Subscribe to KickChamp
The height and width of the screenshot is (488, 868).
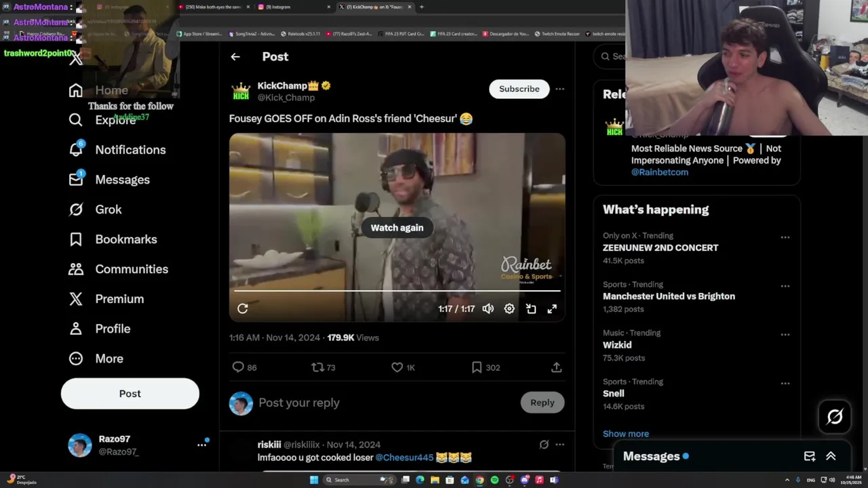[x=519, y=89]
